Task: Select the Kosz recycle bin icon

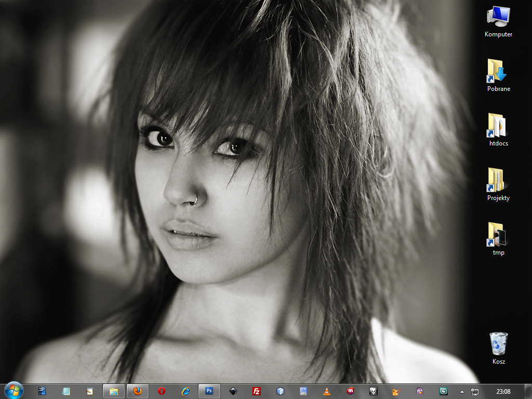Action: pos(498,348)
